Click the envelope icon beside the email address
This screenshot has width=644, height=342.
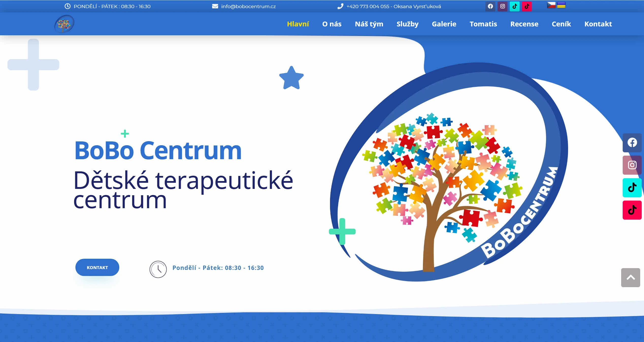pyautogui.click(x=215, y=6)
